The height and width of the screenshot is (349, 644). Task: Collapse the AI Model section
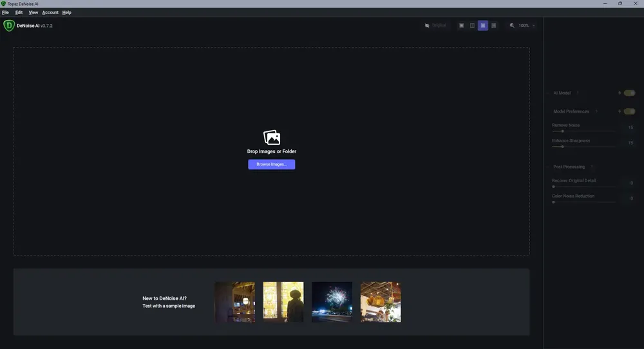tap(548, 93)
